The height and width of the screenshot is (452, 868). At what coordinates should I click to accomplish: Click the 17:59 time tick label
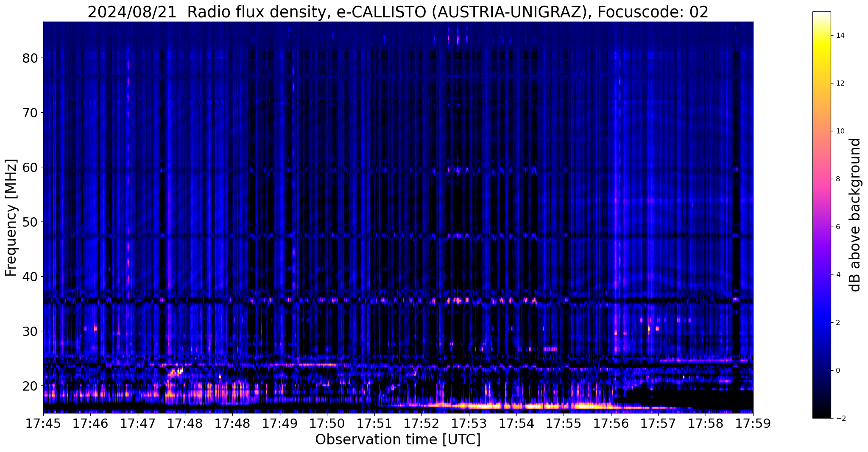point(753,424)
